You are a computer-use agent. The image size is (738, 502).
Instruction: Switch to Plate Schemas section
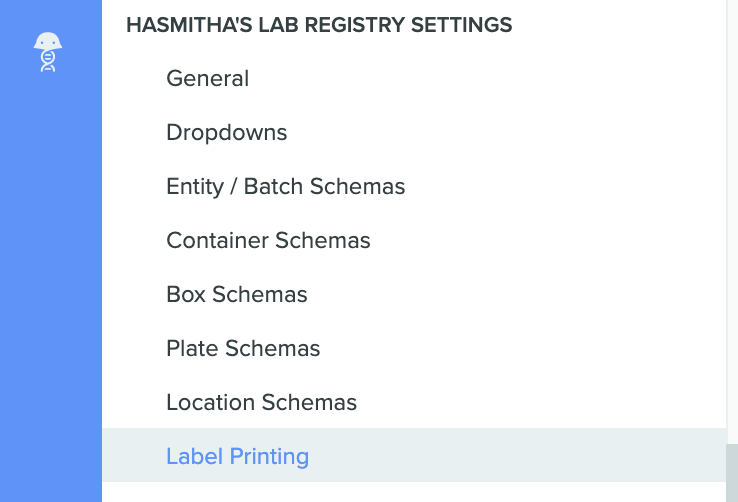[x=243, y=348]
